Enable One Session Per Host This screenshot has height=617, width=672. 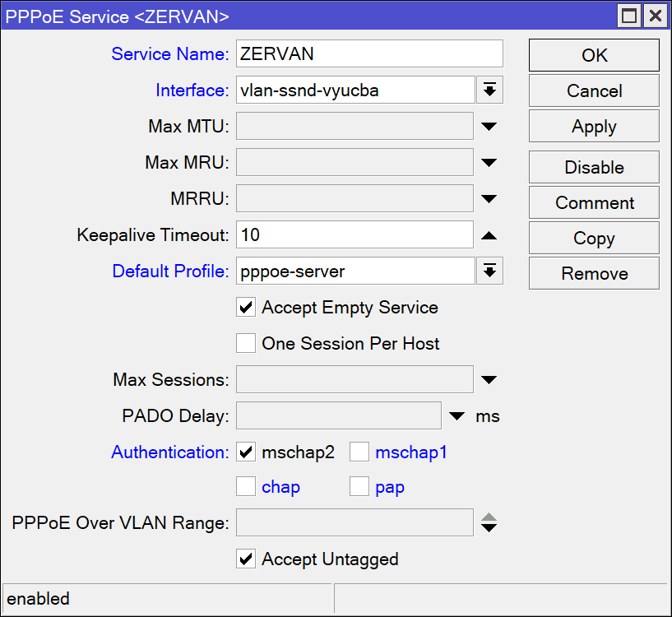pyautogui.click(x=245, y=343)
